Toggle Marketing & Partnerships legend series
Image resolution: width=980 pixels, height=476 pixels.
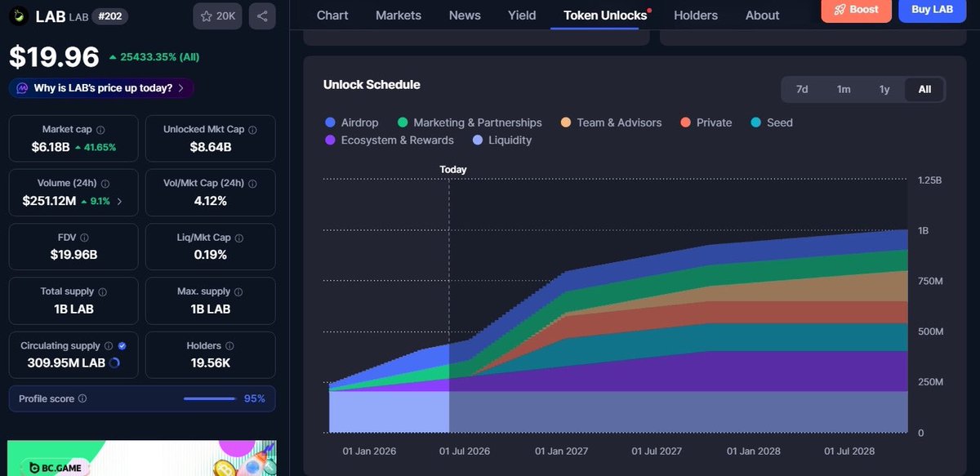tap(470, 122)
